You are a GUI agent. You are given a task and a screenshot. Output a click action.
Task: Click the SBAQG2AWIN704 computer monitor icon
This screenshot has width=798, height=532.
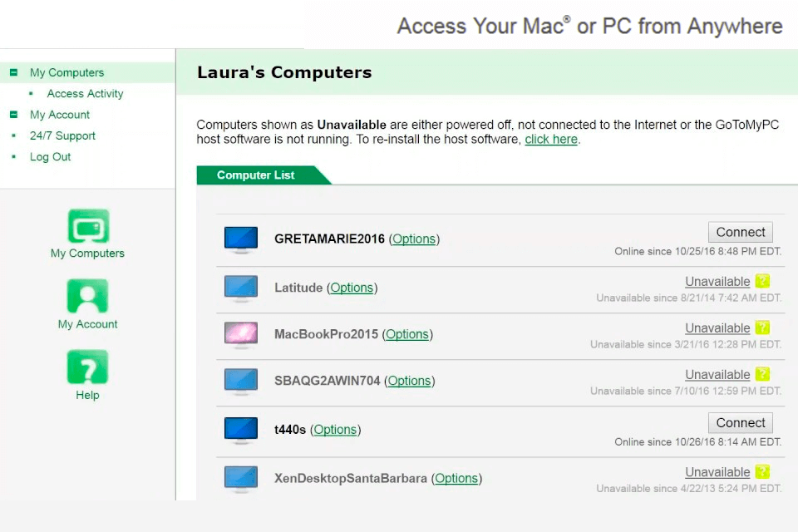point(241,382)
